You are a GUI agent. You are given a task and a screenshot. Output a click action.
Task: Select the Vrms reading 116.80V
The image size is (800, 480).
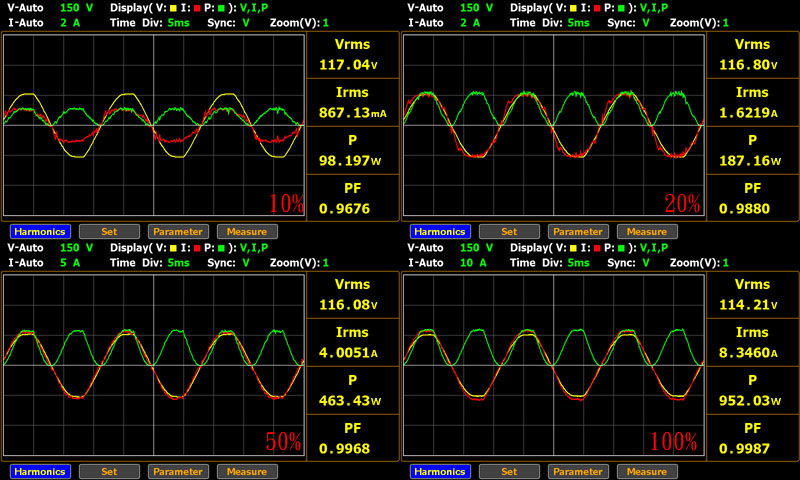pos(748,65)
